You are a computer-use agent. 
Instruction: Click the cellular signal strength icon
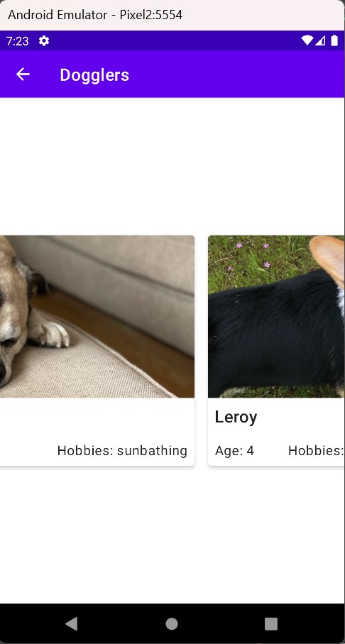click(320, 40)
